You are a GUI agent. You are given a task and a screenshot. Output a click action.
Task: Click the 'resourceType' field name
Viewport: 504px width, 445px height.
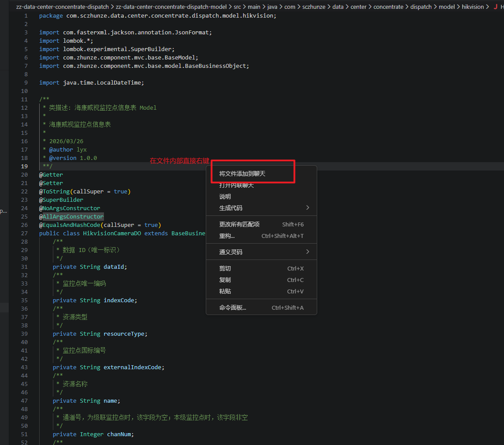(124, 334)
